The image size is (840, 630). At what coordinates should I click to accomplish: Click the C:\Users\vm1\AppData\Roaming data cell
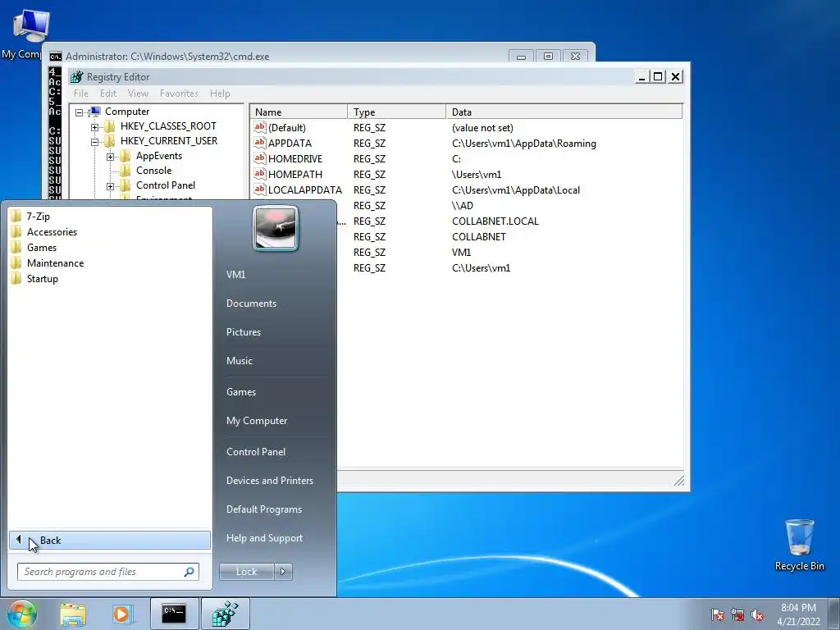coord(524,144)
